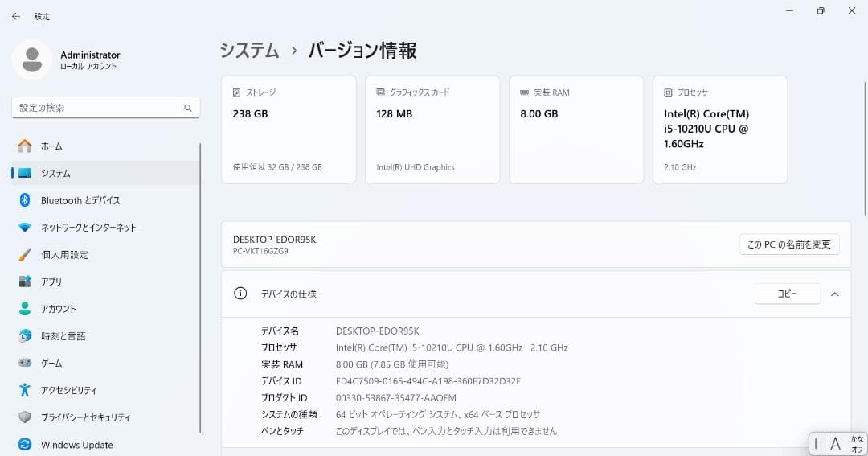
Task: Click the IME toolbar grip handle
Action: pos(816,444)
